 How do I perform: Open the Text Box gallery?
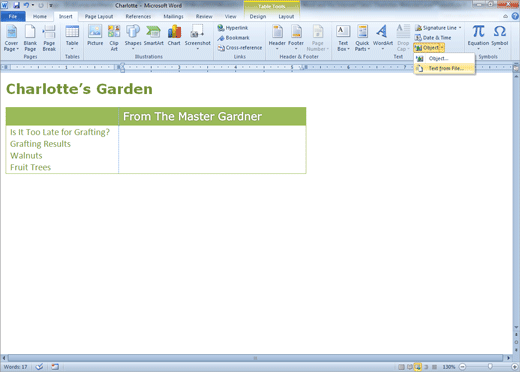pos(343,38)
